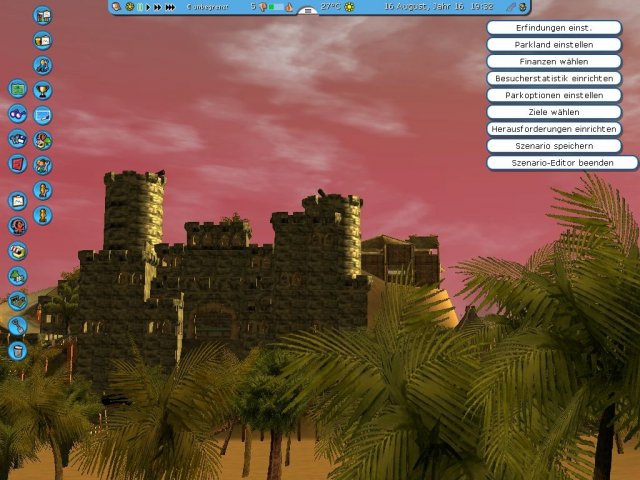640x480 pixels.
Task: Pause the game with green pause button
Action: [x=140, y=7]
